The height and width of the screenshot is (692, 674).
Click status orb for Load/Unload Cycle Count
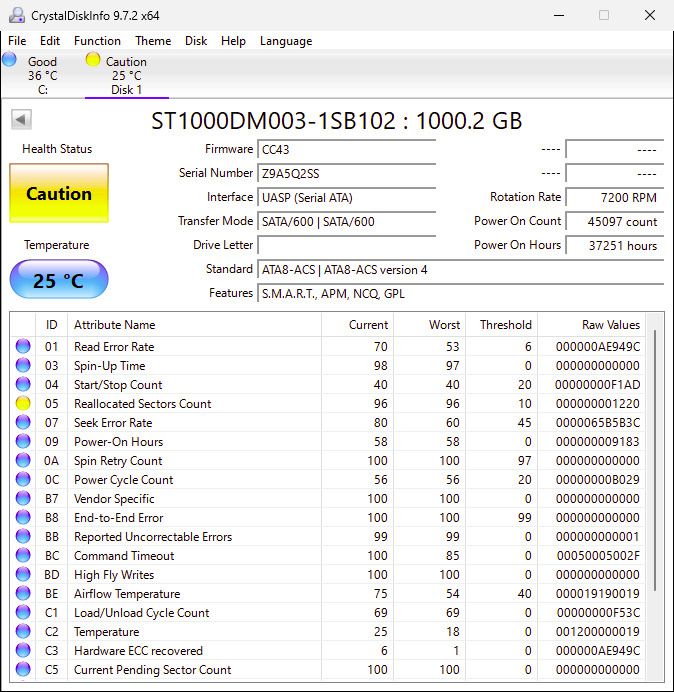point(23,612)
